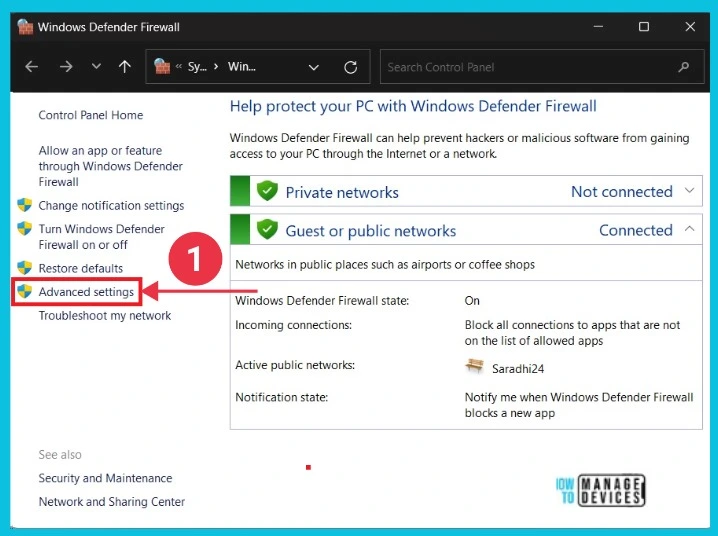Screen dimensions: 718x536
Task: Open the address bar history dropdown
Action: [x=314, y=67]
